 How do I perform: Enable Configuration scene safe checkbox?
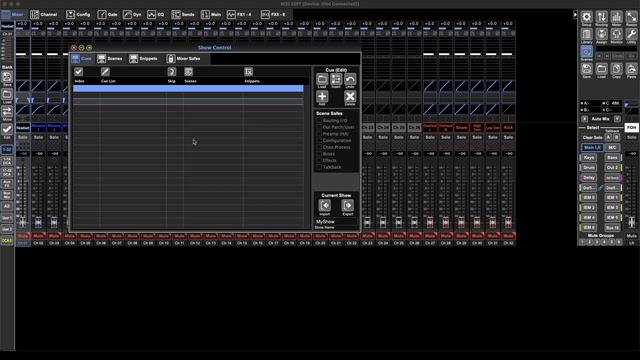pos(319,140)
